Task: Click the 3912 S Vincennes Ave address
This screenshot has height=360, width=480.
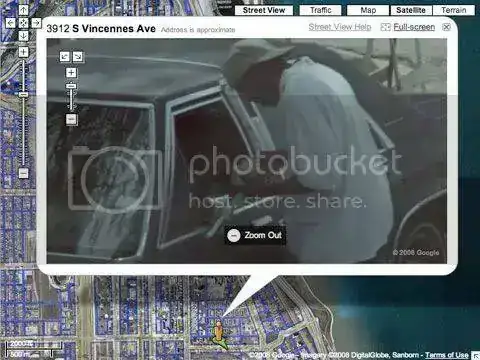Action: (101, 29)
